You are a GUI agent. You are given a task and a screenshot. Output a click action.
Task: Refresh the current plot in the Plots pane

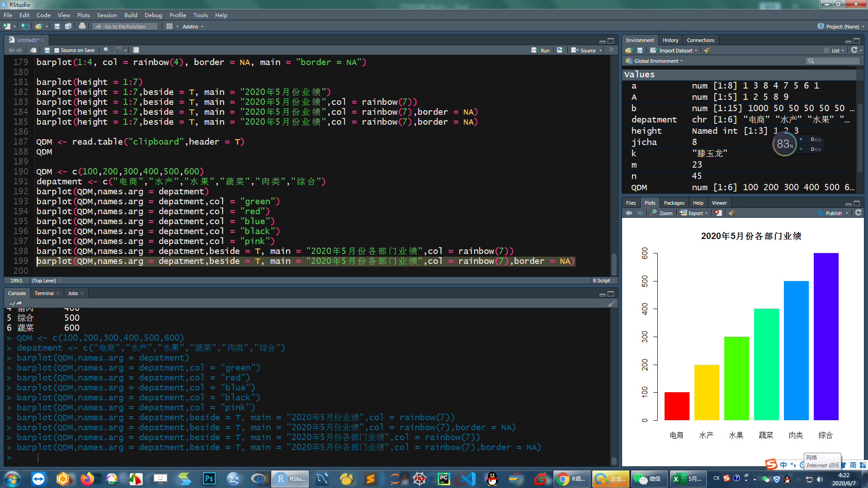(858, 213)
